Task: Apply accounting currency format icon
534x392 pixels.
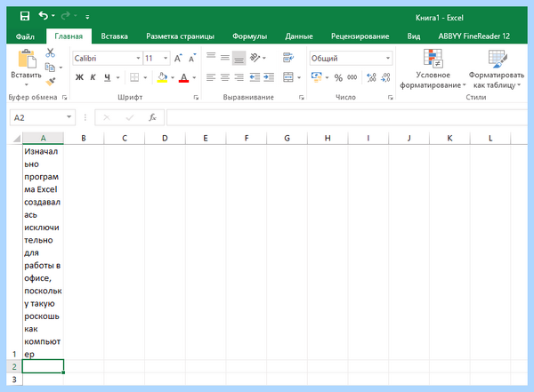Action: [x=316, y=77]
